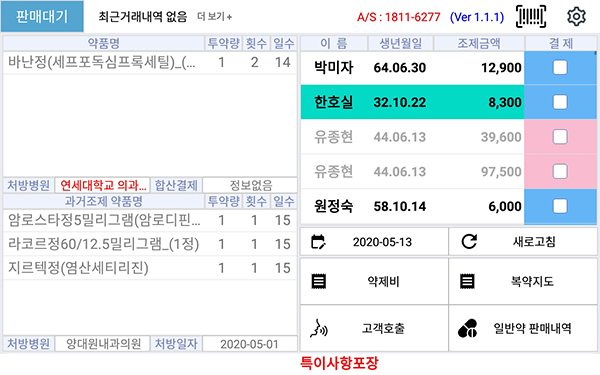Click the 합산결제 label
Screen dimensions: 600x375
pos(176,185)
